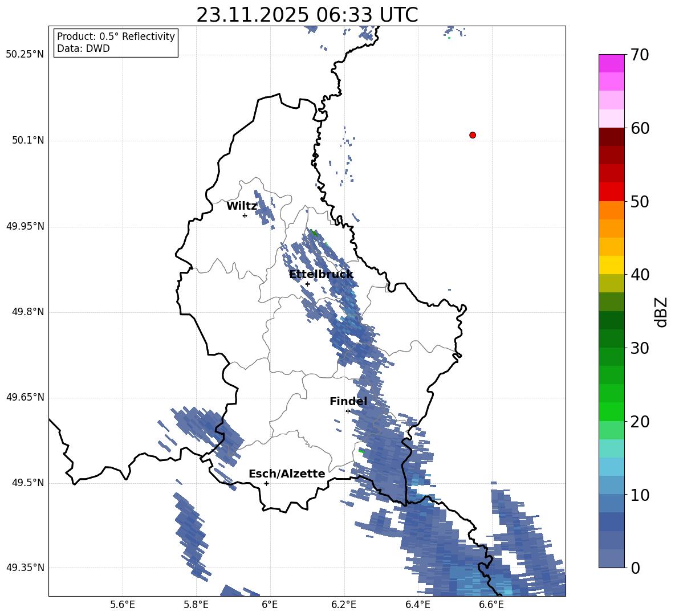Screen dimensions: 675x616
Task: Select the Findel city label
Action: (x=348, y=401)
